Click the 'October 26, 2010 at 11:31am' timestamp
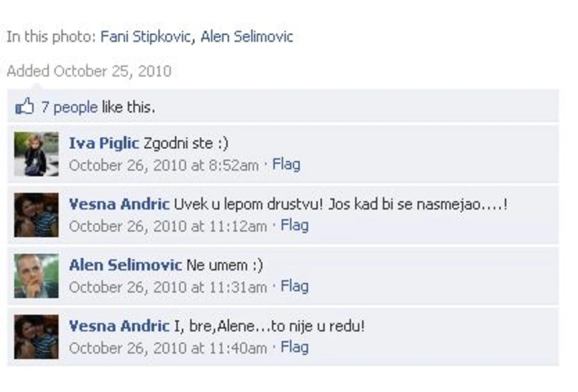The height and width of the screenshot is (392, 578). click(168, 287)
